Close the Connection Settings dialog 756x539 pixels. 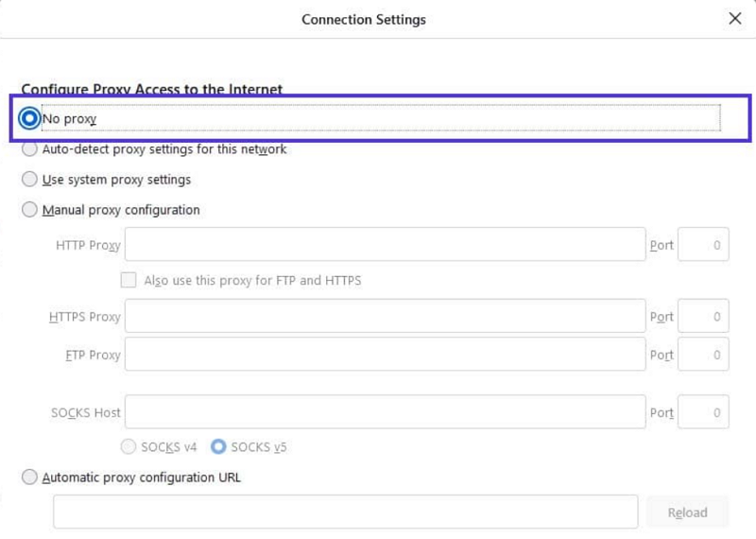tap(734, 19)
